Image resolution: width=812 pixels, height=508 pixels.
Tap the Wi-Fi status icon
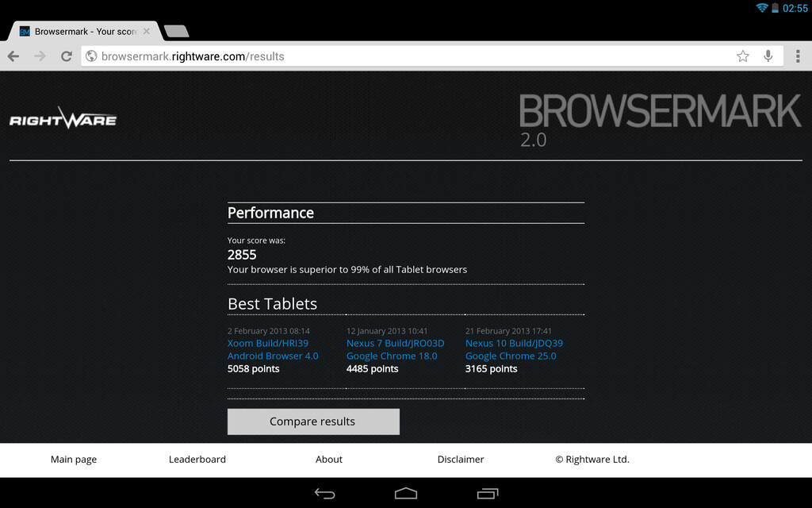[762, 8]
